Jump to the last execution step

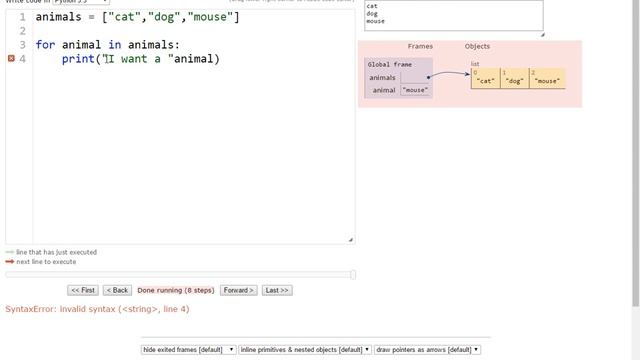(x=277, y=290)
